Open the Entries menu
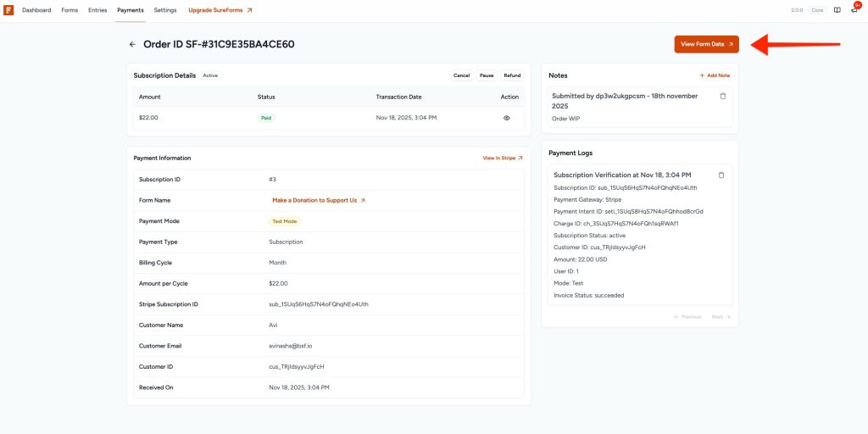This screenshot has width=868, height=434. point(97,10)
